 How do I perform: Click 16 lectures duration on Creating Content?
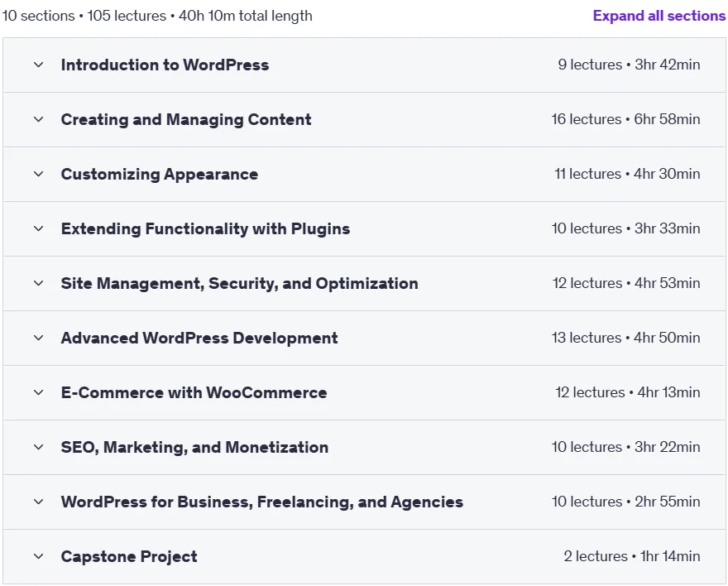point(625,119)
